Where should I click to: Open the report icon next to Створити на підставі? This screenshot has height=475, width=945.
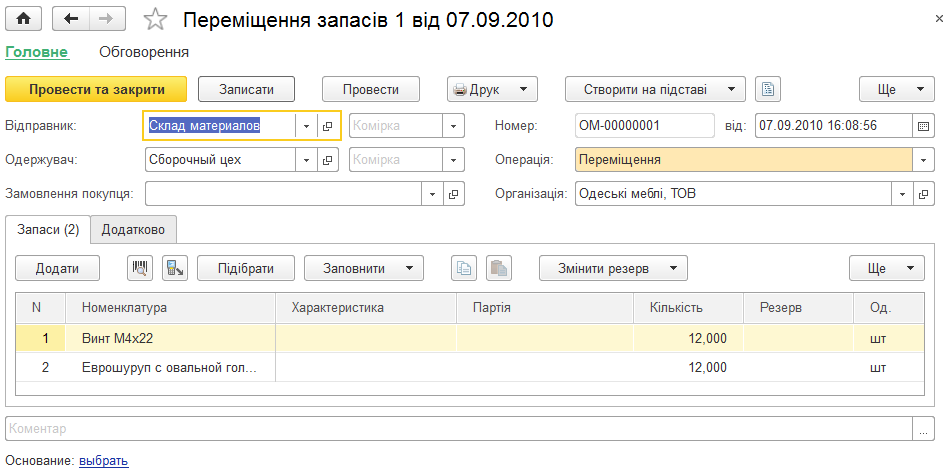[x=768, y=89]
